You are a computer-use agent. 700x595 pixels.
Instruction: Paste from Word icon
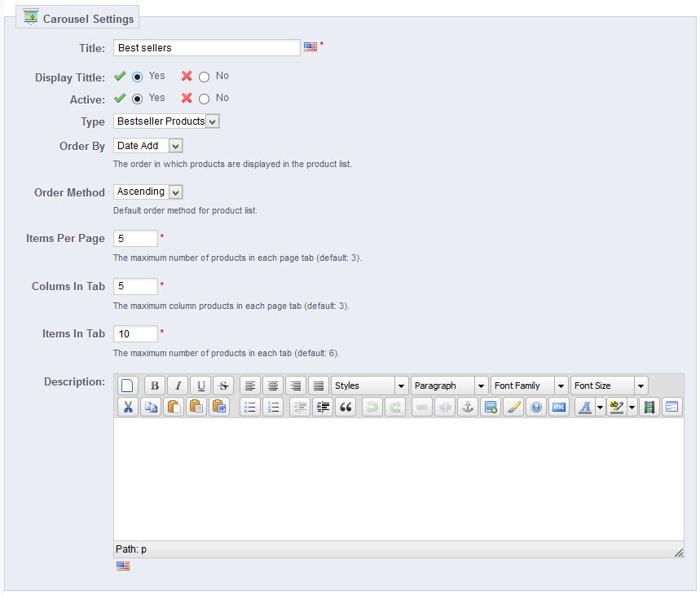pyautogui.click(x=219, y=407)
